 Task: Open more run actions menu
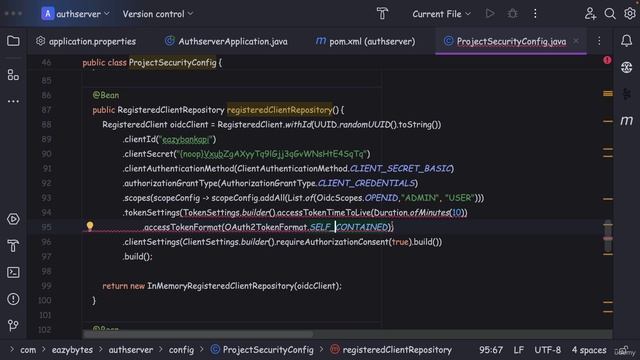click(535, 14)
